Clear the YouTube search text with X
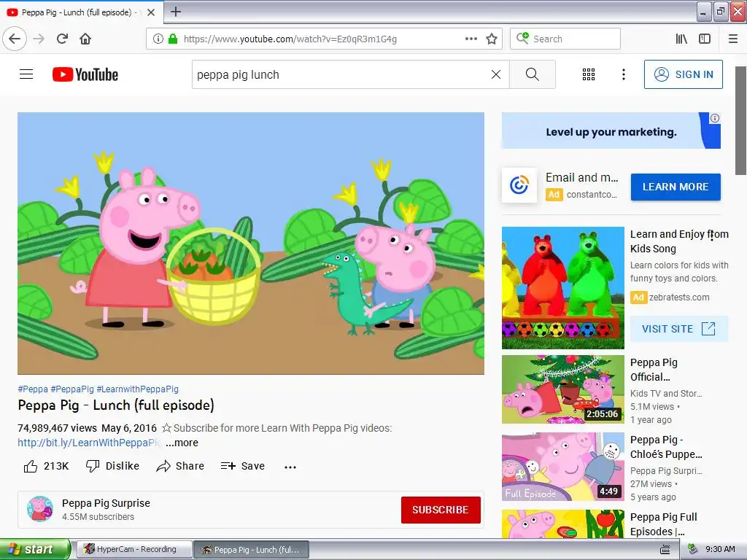Viewport: 747px width, 560px height. pos(496,74)
